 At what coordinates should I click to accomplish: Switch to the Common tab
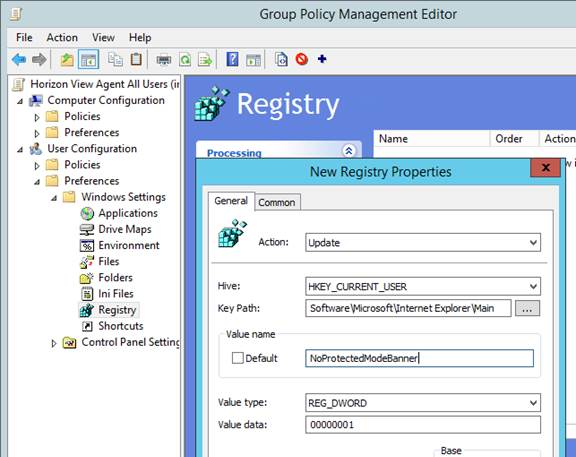coord(277,202)
